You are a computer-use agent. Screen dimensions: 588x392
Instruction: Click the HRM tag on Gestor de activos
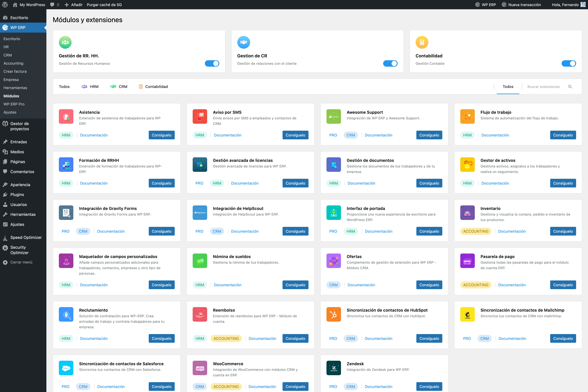[467, 183]
